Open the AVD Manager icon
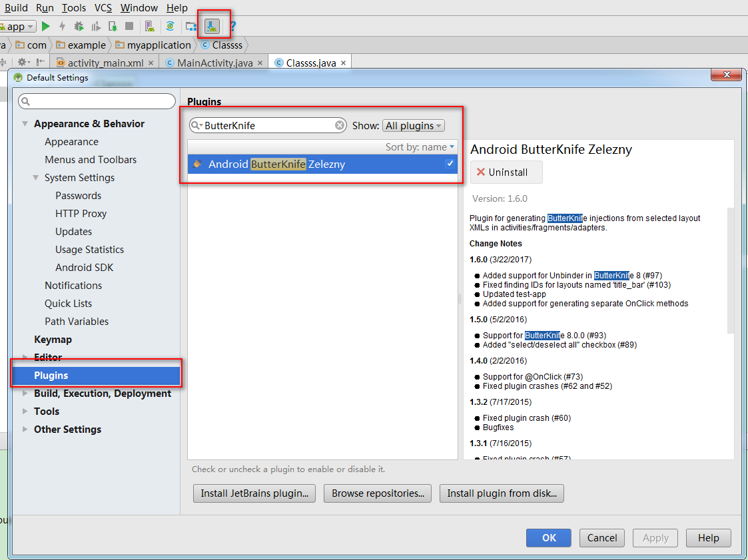Screen dimensions: 748x560 click(150, 26)
